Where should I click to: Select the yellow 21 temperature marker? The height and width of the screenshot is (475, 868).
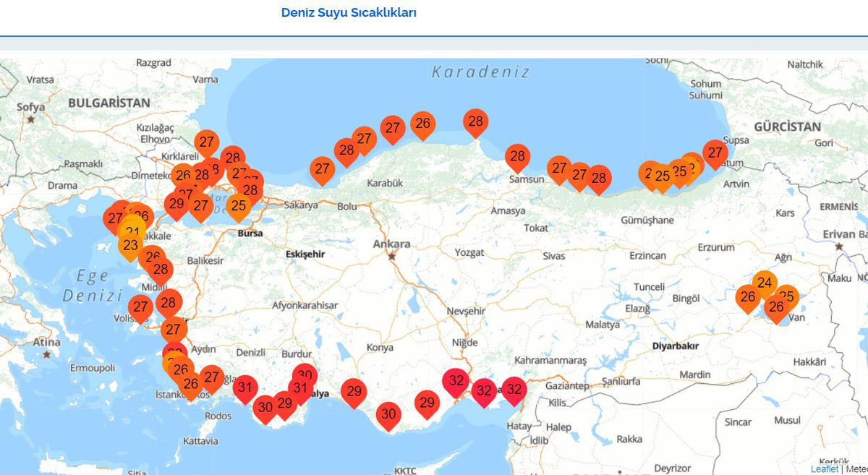(132, 233)
